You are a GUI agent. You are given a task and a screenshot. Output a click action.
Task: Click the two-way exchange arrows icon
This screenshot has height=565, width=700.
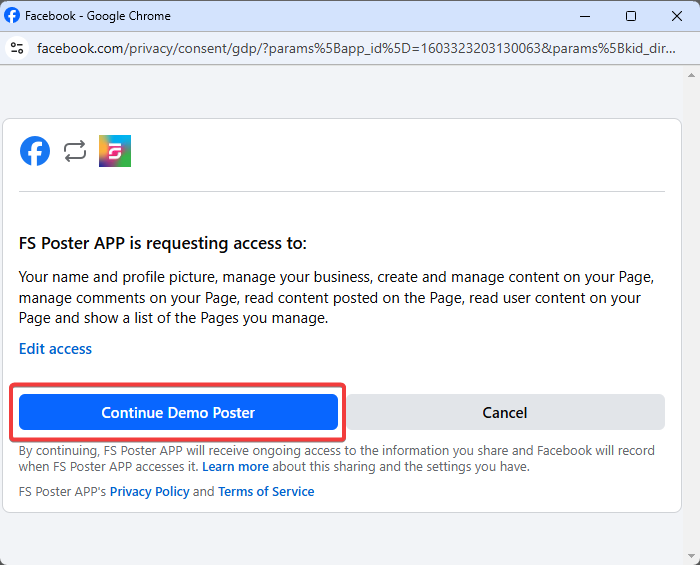click(75, 151)
